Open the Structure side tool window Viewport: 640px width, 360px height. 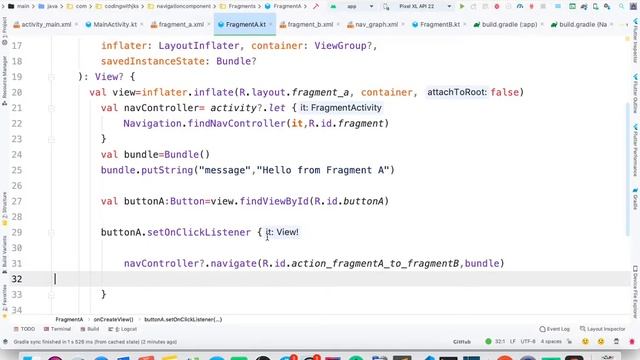point(4,208)
